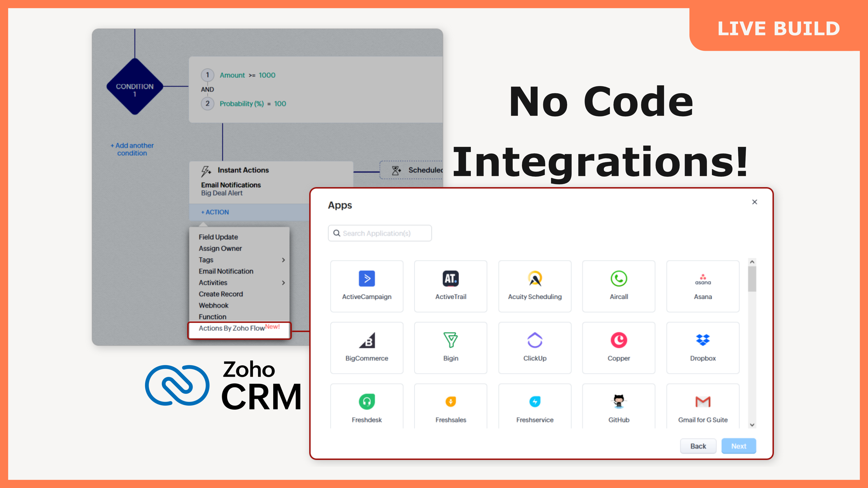Select the Dropbox app icon
The image size is (868, 488).
coord(703,340)
